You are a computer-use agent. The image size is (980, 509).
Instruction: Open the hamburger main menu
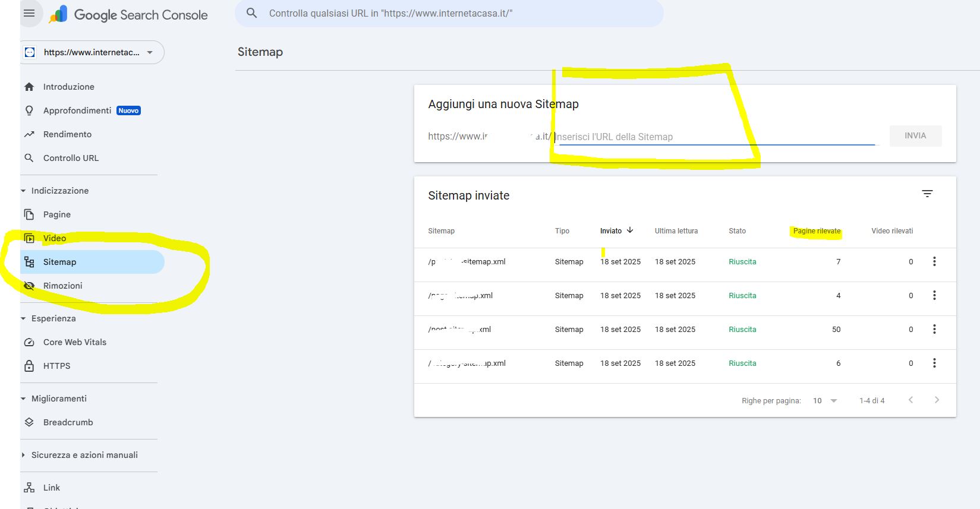[x=29, y=13]
